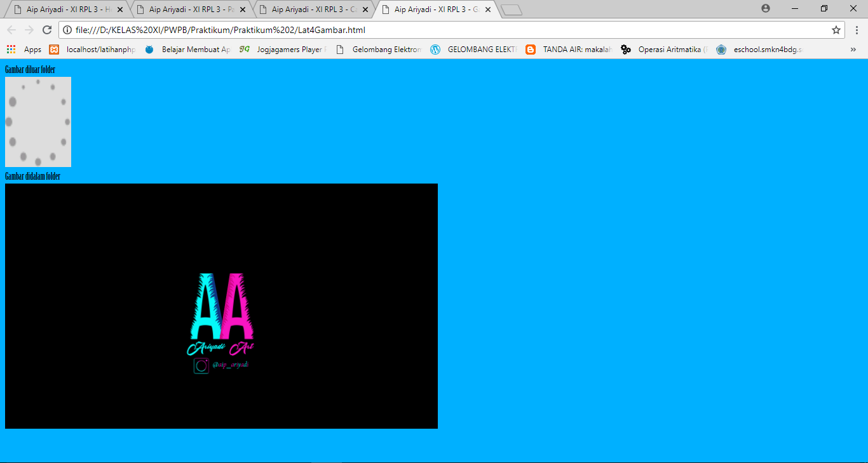This screenshot has height=463, width=868.
Task: Open the Gelombang Elektron bookmark
Action: (x=378, y=50)
